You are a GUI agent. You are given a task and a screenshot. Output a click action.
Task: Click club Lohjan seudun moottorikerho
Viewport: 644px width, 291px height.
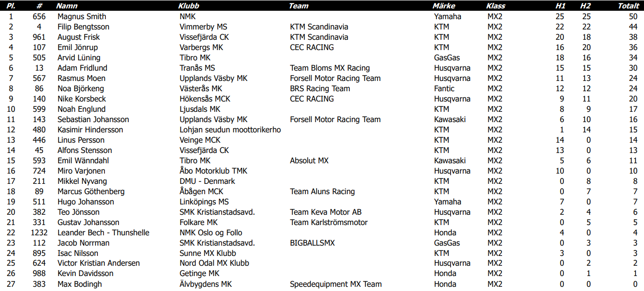[x=230, y=130]
